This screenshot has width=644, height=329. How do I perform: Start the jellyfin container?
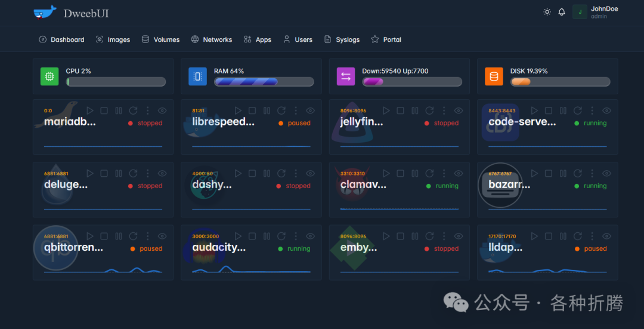[386, 110]
